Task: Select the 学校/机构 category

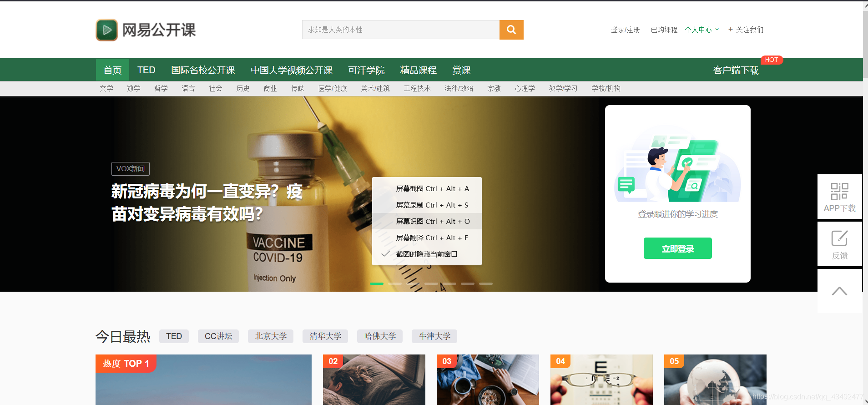Action: point(606,88)
